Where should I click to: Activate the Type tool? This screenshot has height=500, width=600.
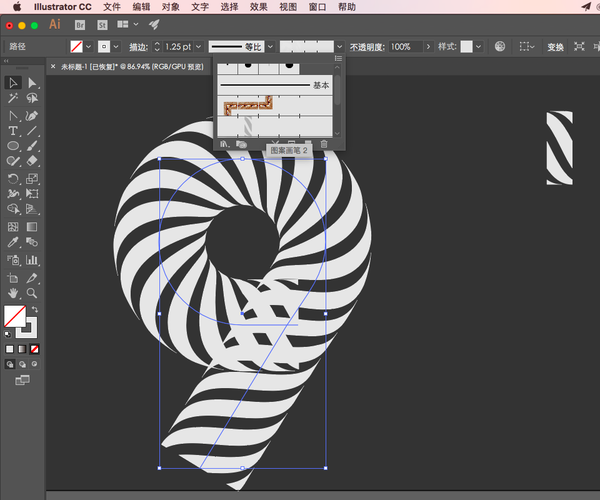[x=13, y=131]
